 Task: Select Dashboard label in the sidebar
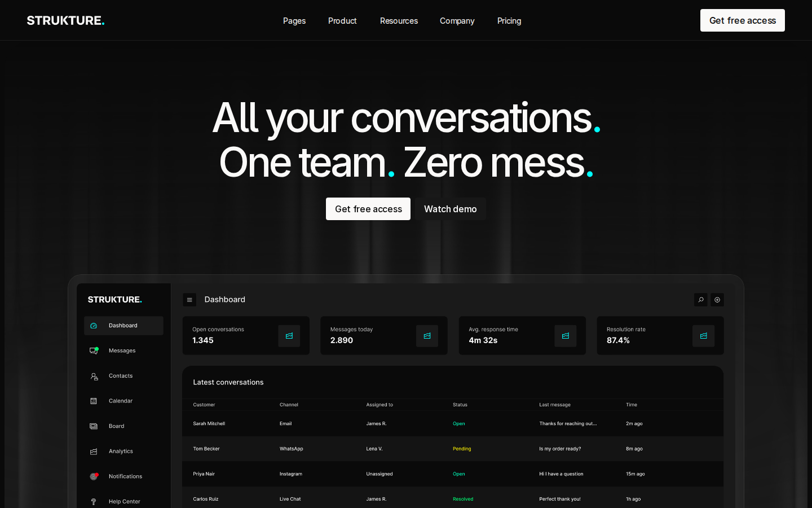point(123,326)
